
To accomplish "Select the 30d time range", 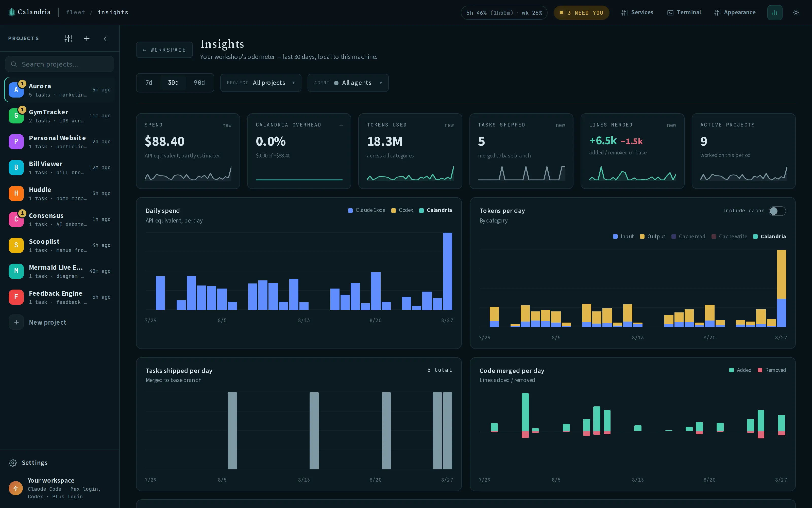I will (173, 83).
